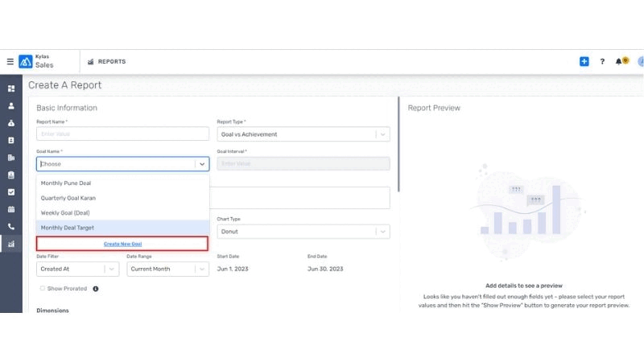The height and width of the screenshot is (362, 644).
Task: Click the blue quick add plus button
Action: [584, 62]
